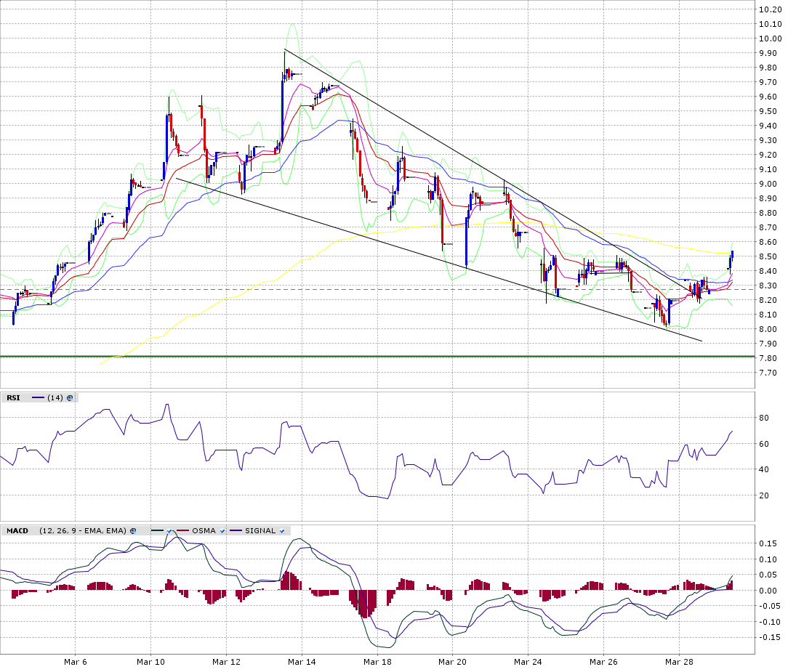This screenshot has height=672, width=788.
Task: Click the OSMA legend label
Action: [204, 531]
